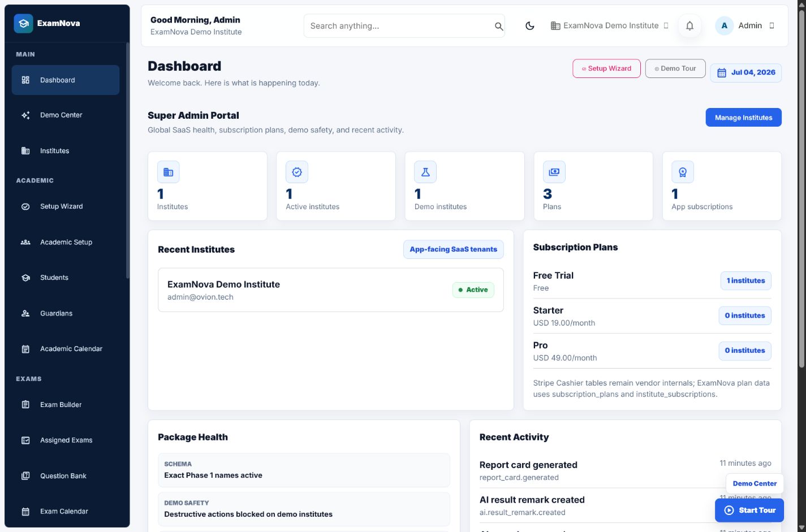Toggle dark mode with the moon icon
Screen dimensions: 806x532
click(x=530, y=25)
